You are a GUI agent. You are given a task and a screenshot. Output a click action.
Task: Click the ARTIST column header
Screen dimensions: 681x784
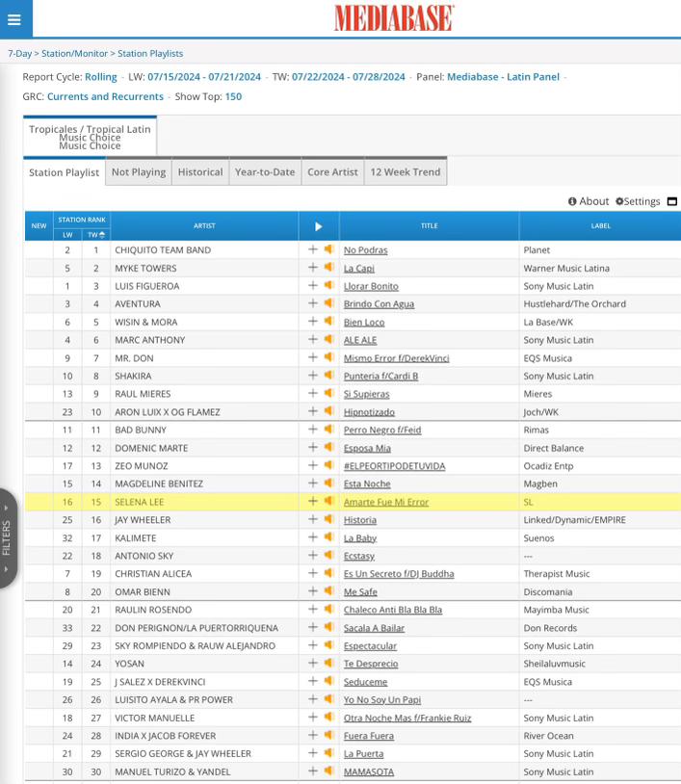pyautogui.click(x=204, y=226)
